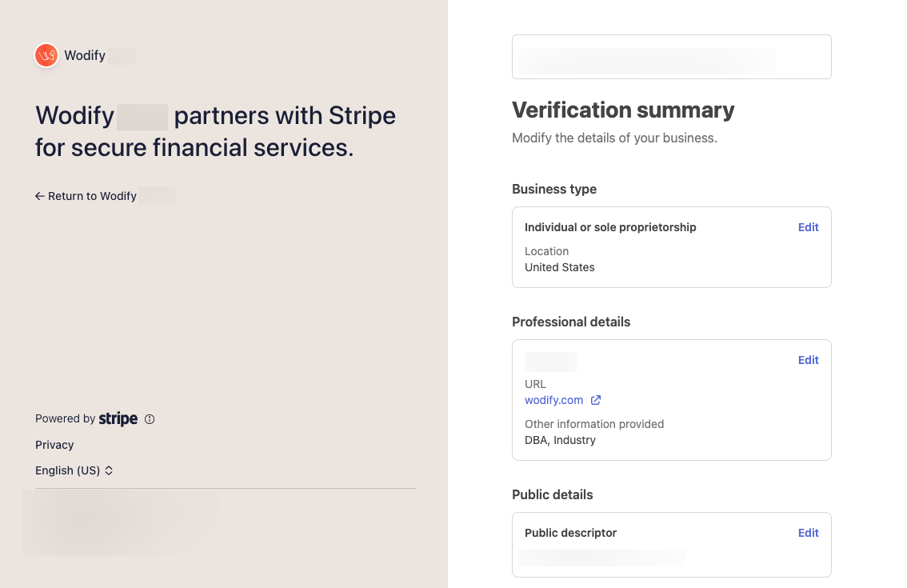Click the back arrow before Return to Wodify
Screen dimensions: 907x588
click(39, 196)
